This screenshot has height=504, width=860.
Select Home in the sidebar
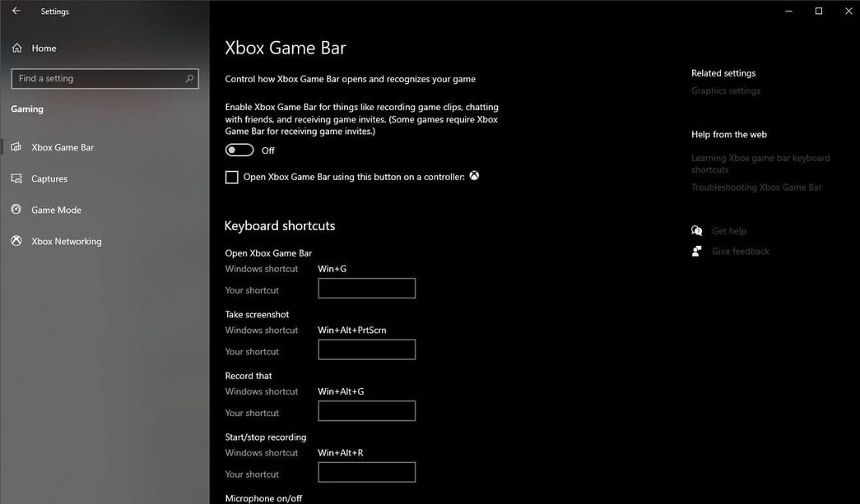pyautogui.click(x=43, y=48)
